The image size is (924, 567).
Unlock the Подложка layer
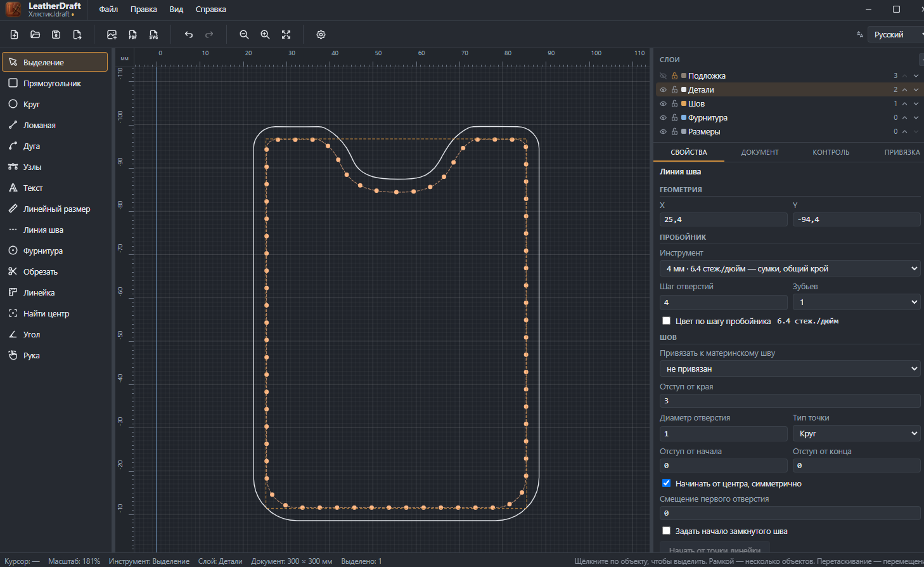click(x=675, y=76)
